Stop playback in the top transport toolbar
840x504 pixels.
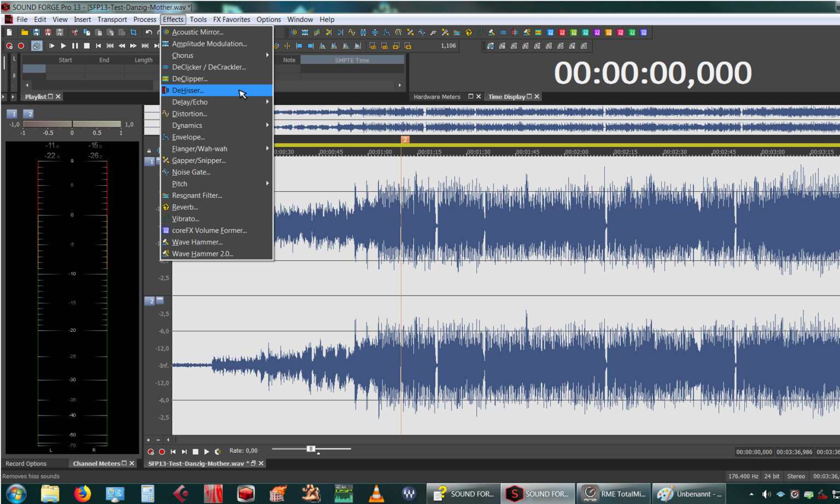86,46
